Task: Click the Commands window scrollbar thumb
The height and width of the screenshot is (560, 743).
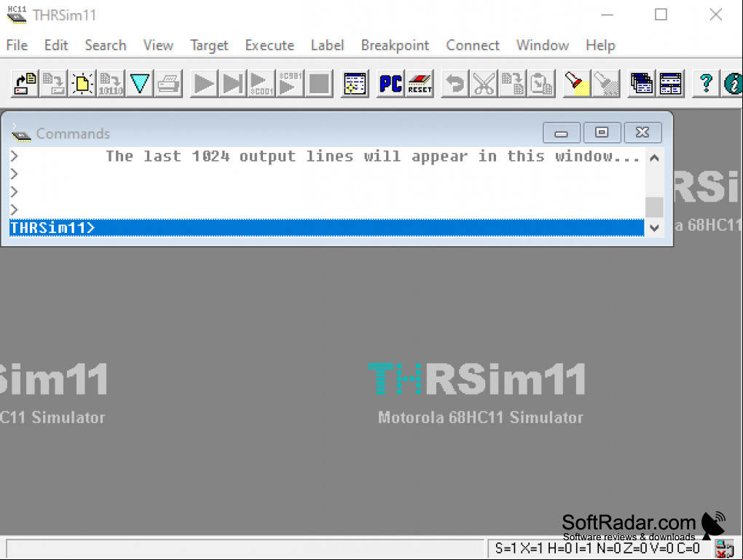Action: tap(654, 207)
